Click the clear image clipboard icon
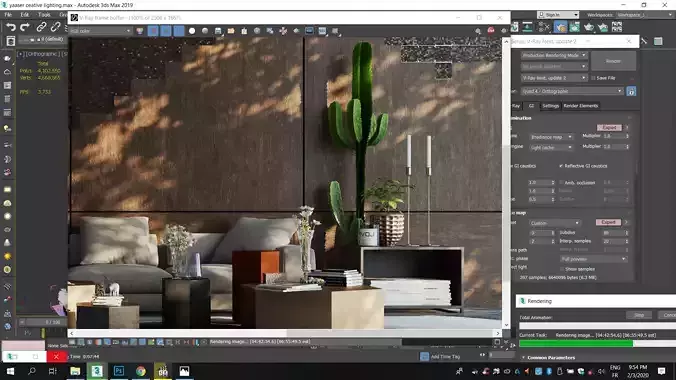 point(244,31)
